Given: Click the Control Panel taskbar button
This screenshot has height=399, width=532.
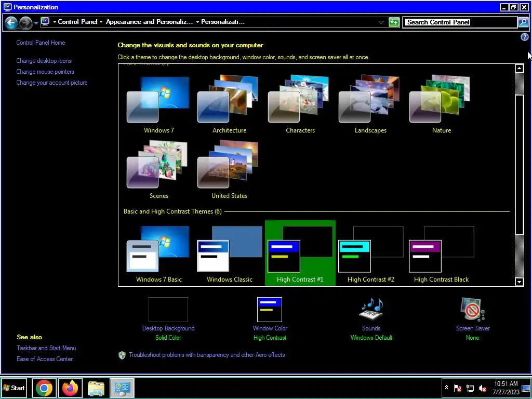Looking at the screenshot, I should [x=122, y=388].
